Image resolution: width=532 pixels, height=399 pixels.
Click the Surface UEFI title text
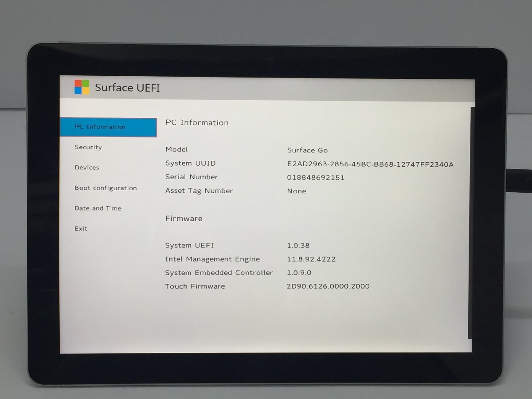click(x=127, y=88)
